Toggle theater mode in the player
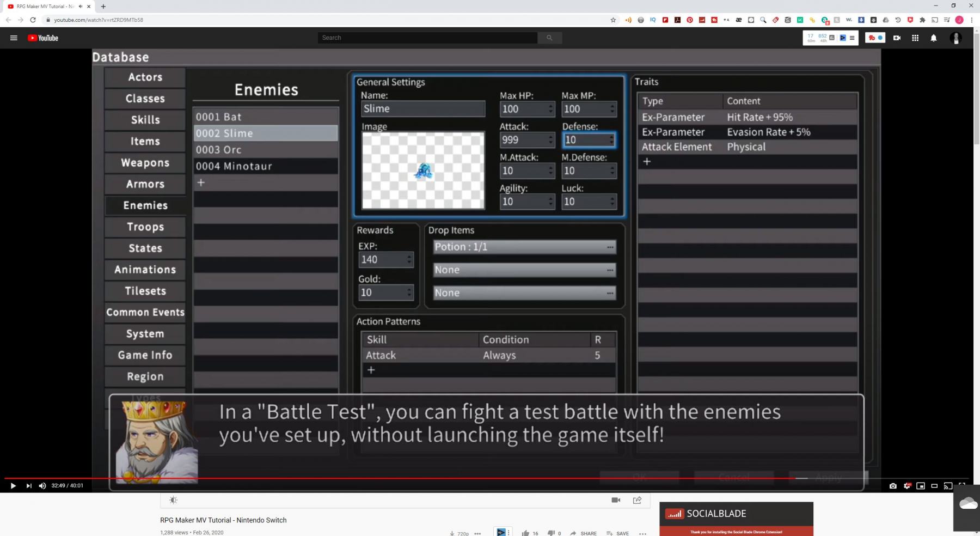The height and width of the screenshot is (536, 980). pos(934,486)
